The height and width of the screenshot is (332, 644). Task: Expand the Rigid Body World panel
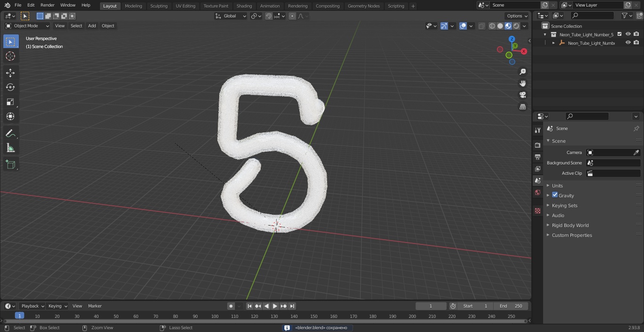(570, 225)
